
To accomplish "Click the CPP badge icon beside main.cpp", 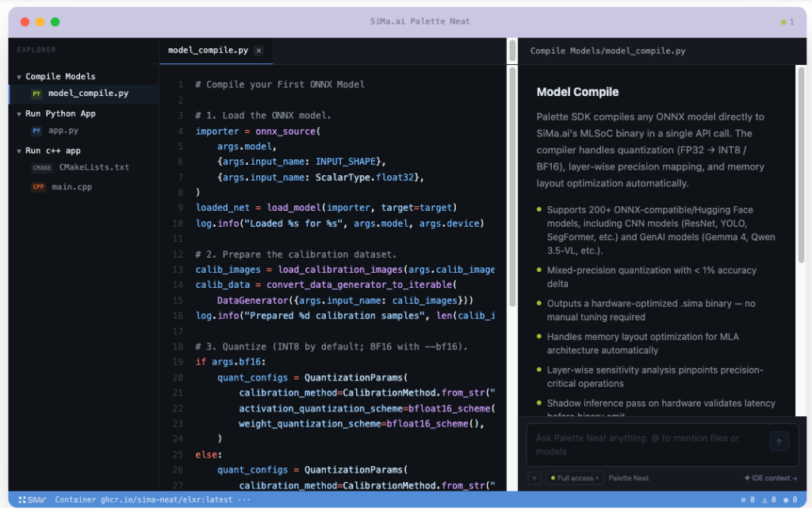I will tap(38, 187).
